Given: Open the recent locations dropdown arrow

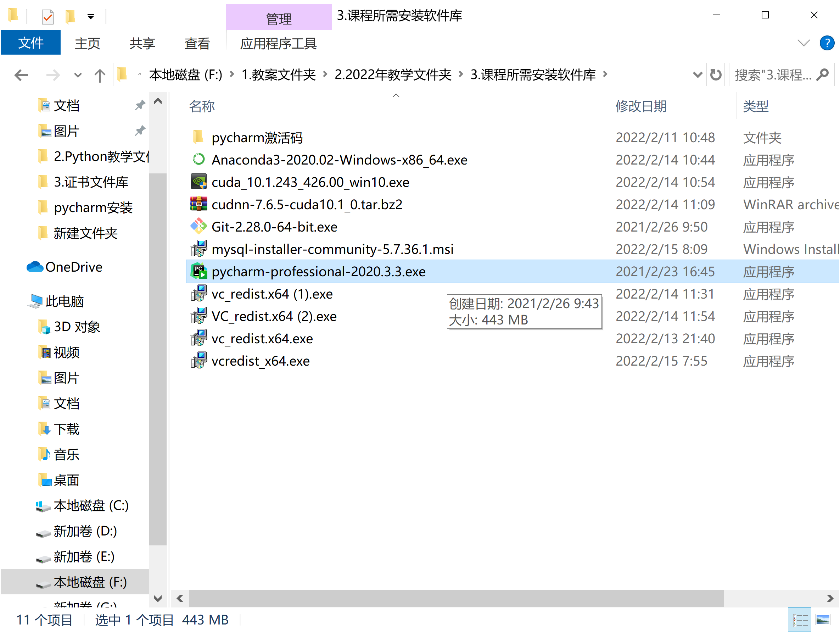Looking at the screenshot, I should click(78, 75).
